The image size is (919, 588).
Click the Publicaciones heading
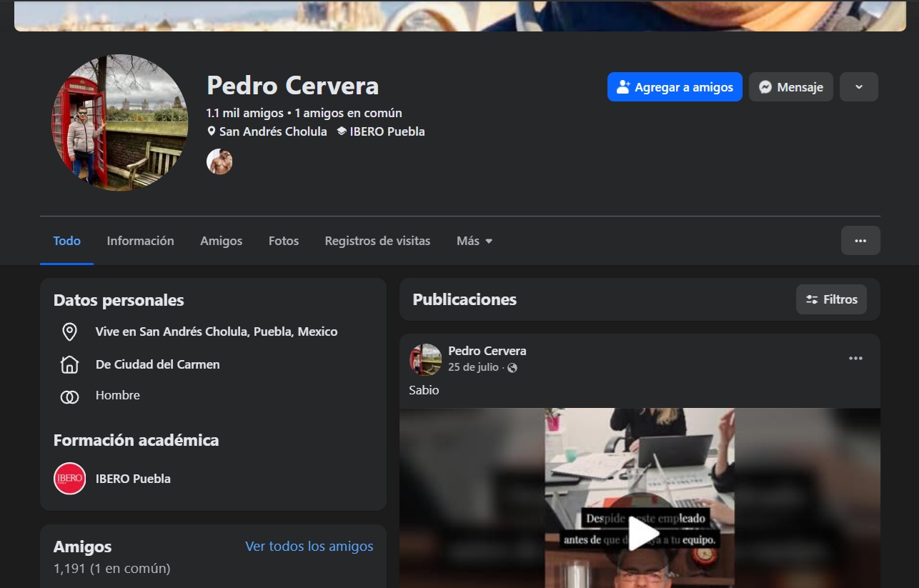[x=465, y=299]
